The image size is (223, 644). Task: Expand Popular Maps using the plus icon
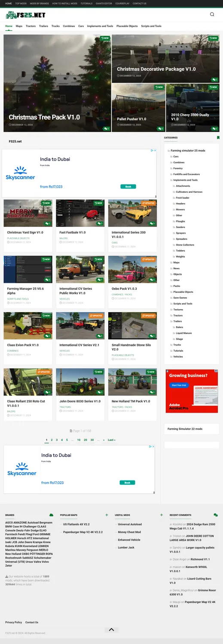[x=107, y=515]
